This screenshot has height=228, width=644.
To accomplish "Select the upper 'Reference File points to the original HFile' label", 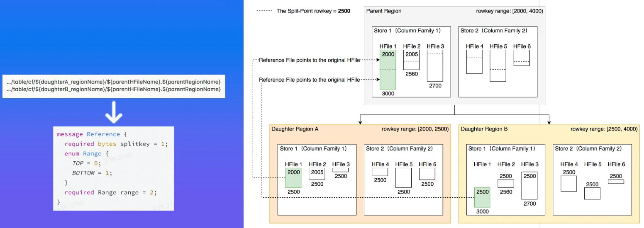I will coord(309,60).
